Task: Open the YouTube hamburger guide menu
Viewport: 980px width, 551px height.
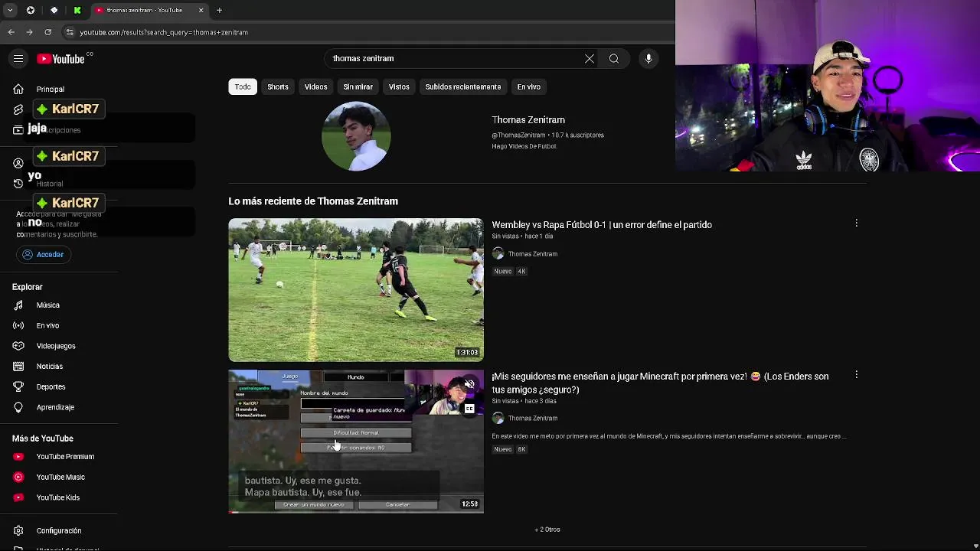Action: [x=18, y=59]
